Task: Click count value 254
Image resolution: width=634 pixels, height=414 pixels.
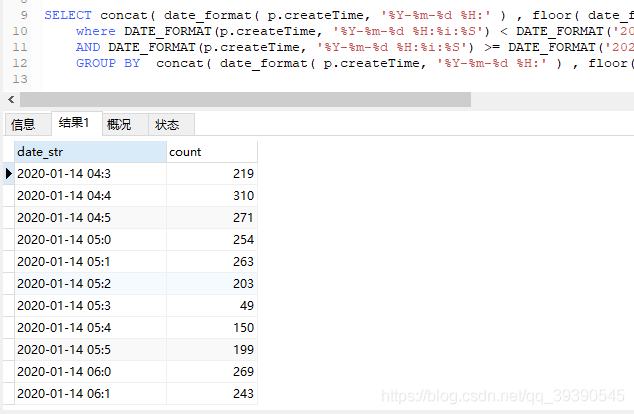Action: tap(212, 240)
